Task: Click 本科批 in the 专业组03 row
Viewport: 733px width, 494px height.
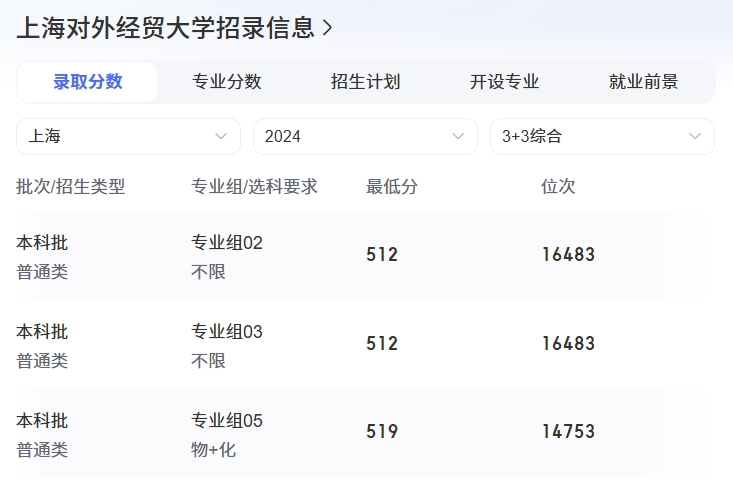Action: pyautogui.click(x=42, y=332)
